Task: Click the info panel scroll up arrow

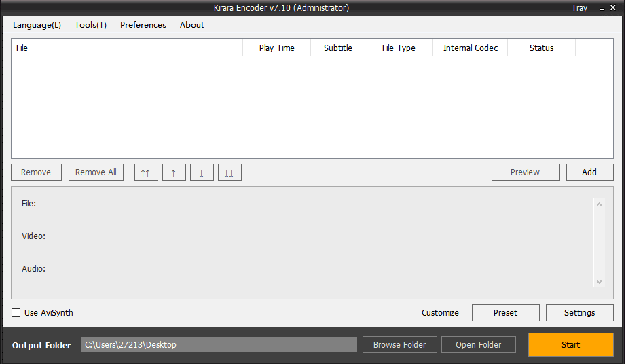Action: 600,204
